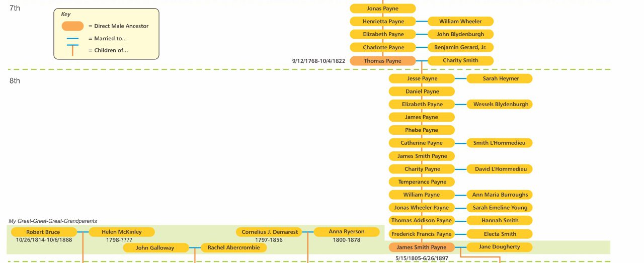Select the Wessels Blydenburgh node
Image resolution: width=644 pixels, height=263 pixels.
500,105
